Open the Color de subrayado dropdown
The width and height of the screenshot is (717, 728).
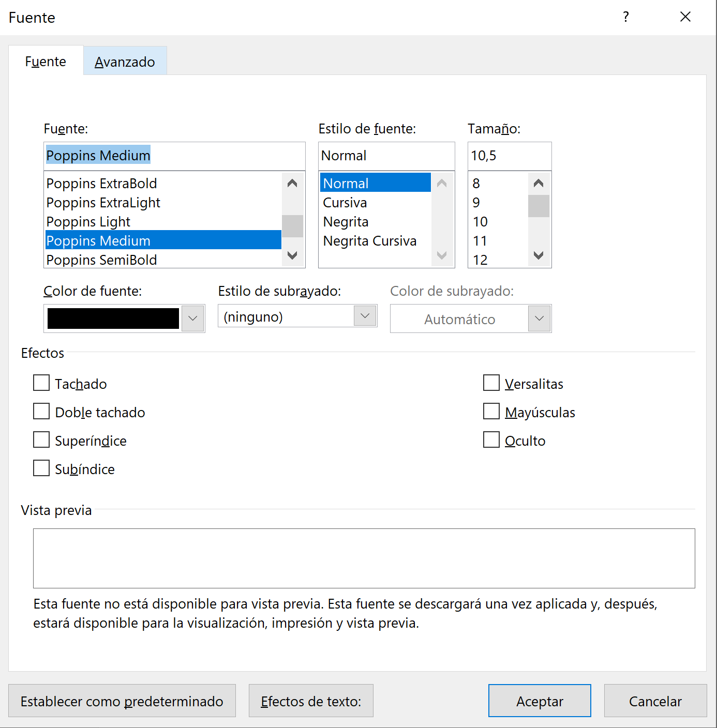pyautogui.click(x=539, y=318)
